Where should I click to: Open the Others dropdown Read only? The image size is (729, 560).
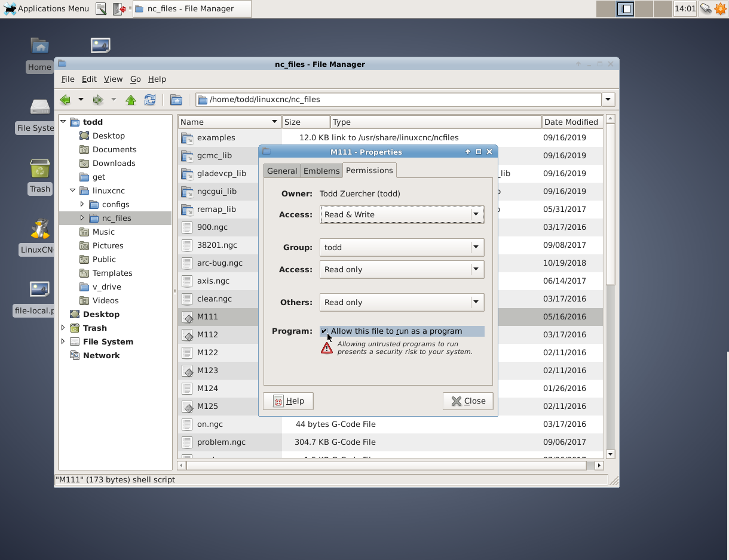[x=402, y=302]
